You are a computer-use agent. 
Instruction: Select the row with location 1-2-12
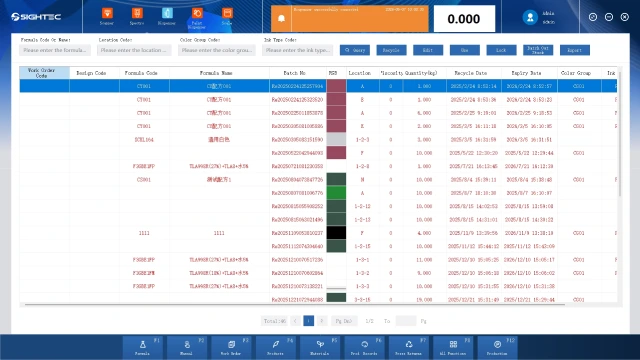[318, 206]
